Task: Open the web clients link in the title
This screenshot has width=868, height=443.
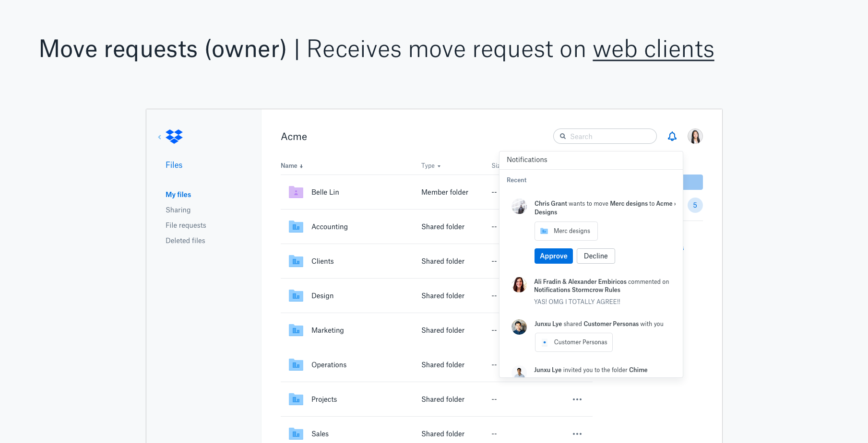Action: click(653, 49)
